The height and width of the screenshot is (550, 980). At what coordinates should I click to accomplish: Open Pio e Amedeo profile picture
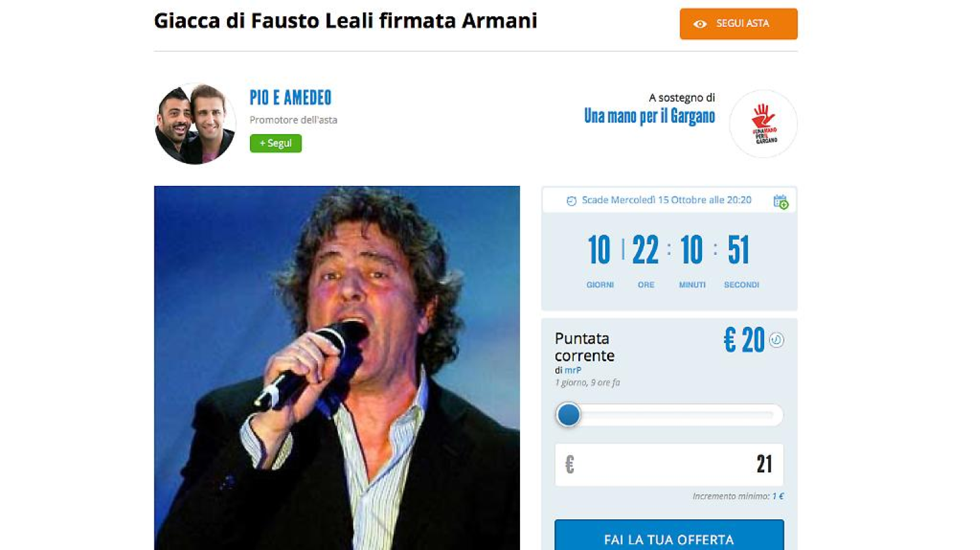click(195, 124)
